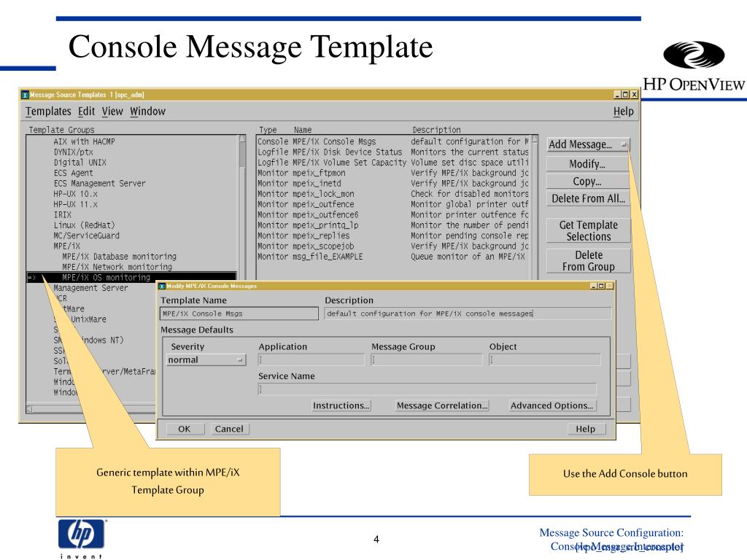Select ECS Agent template group
Viewport: 747px width, 560px height.
click(x=73, y=173)
